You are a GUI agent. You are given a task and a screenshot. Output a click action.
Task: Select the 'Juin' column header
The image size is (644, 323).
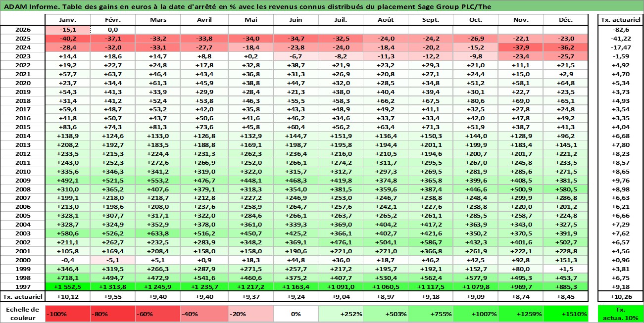(295, 20)
